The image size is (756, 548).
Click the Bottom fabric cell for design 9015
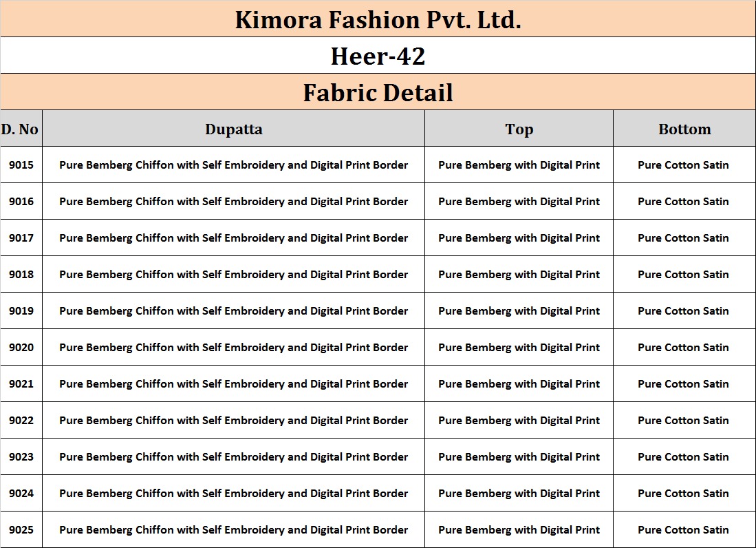[x=683, y=165]
